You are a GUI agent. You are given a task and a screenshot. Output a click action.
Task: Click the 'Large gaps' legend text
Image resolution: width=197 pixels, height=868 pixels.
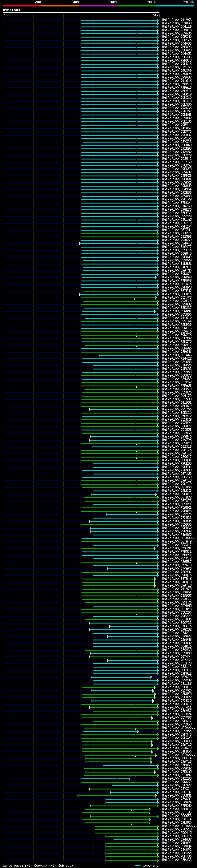(13, 865)
